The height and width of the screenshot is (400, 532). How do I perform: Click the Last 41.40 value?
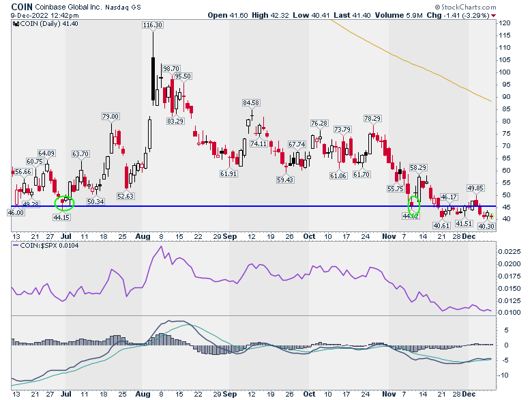click(352, 15)
